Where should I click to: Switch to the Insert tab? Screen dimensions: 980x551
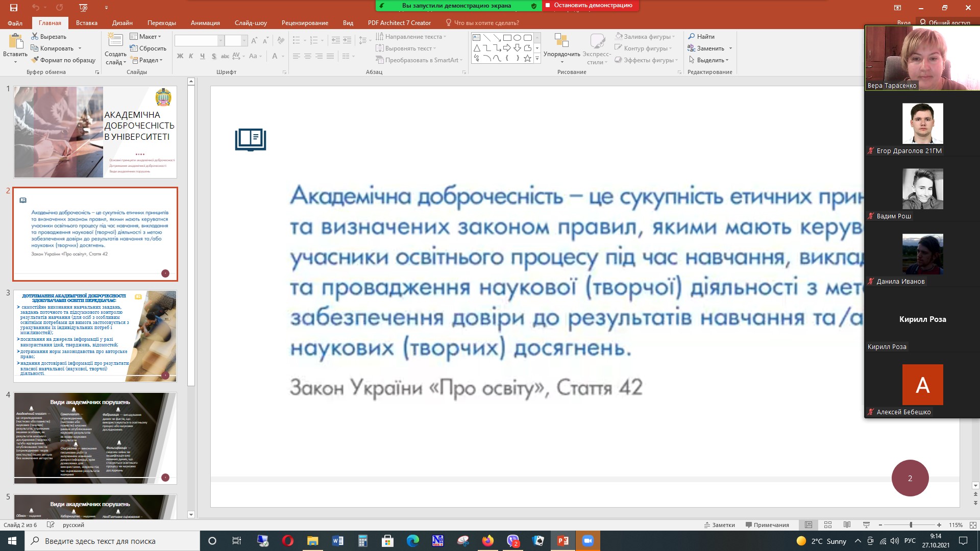(x=87, y=23)
